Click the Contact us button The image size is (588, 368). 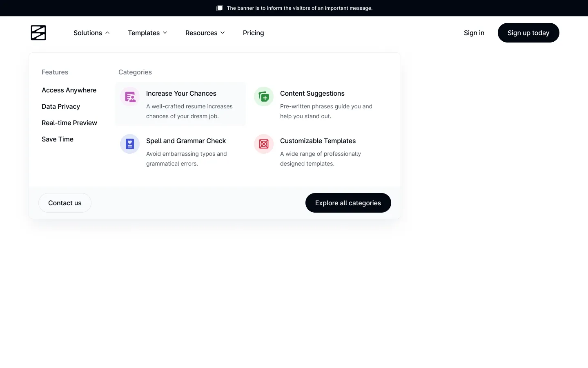coord(65,203)
